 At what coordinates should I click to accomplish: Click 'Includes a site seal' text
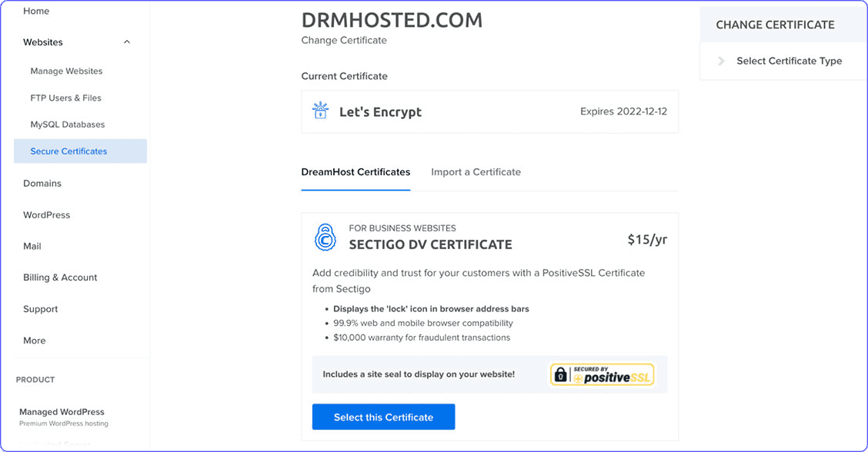pyautogui.click(x=419, y=374)
